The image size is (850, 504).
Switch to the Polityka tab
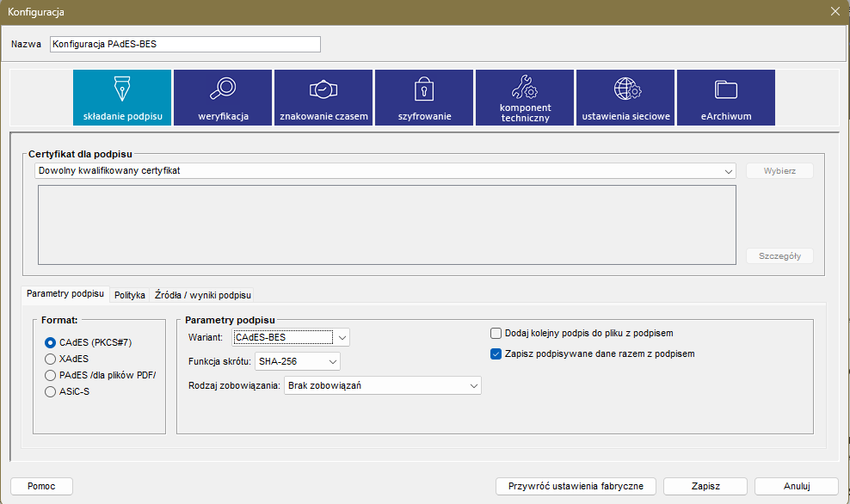tap(130, 295)
